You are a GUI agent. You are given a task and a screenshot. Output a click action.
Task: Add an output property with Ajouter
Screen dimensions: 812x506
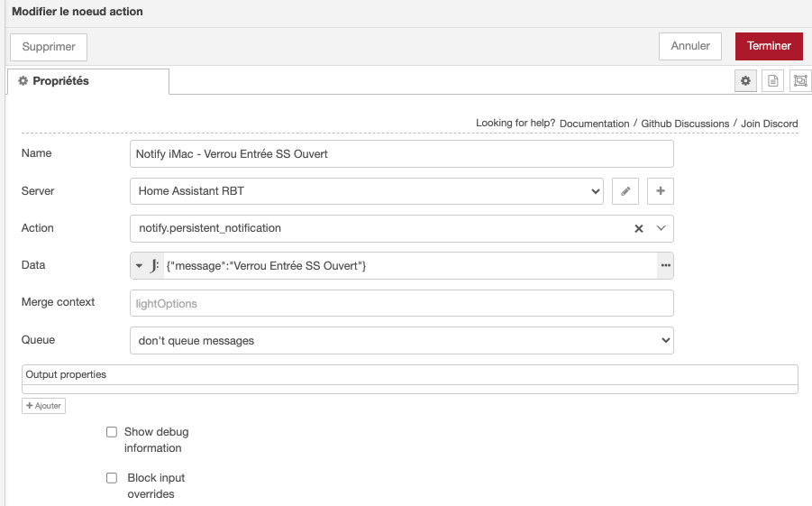[43, 406]
